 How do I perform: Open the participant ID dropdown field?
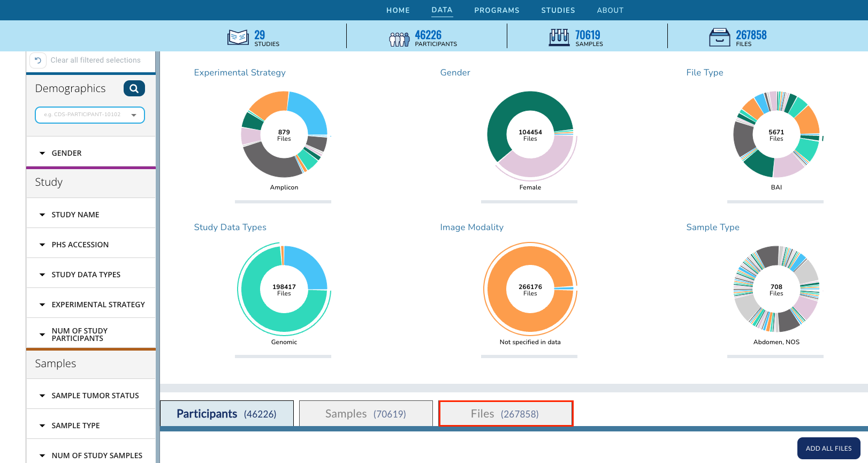(x=90, y=115)
